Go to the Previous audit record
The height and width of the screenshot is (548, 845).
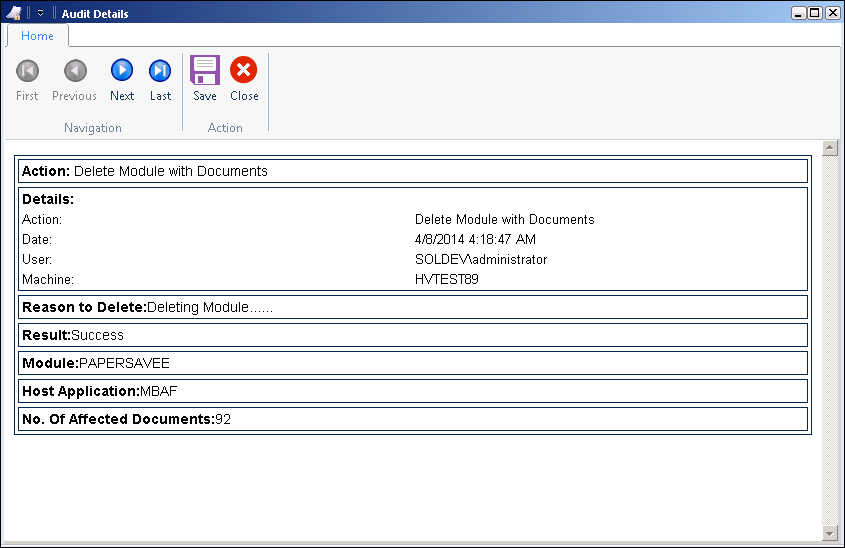tap(74, 80)
